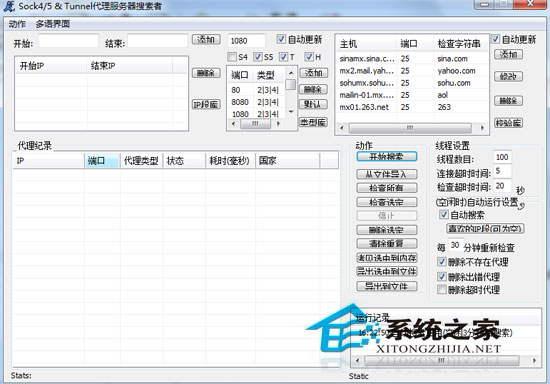Click 添加 button beside the 结束 field
The image size is (550, 384).
[x=206, y=39]
